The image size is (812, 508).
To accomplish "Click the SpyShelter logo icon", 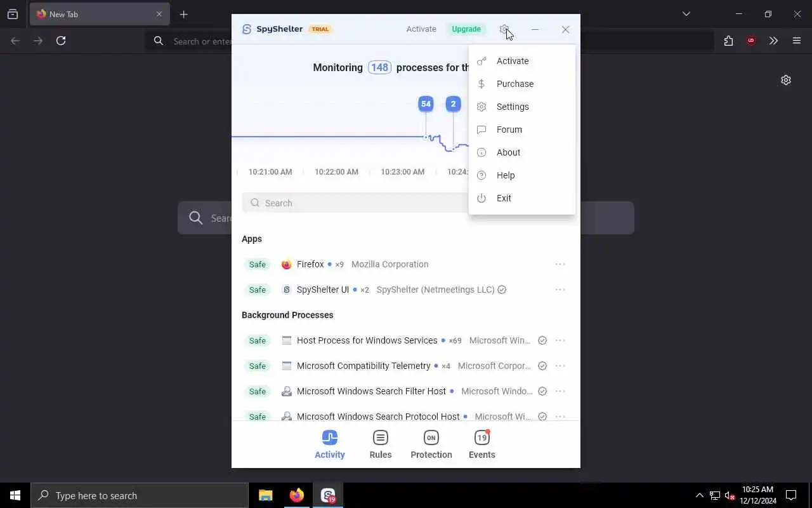I will click(247, 29).
